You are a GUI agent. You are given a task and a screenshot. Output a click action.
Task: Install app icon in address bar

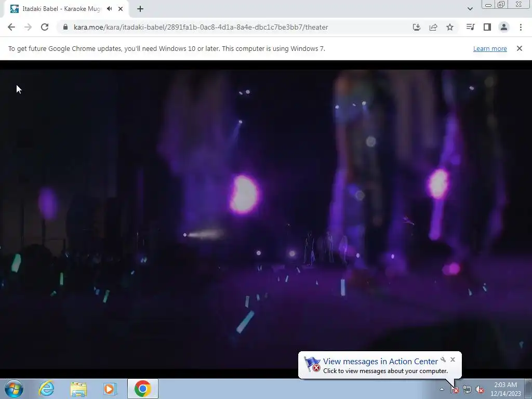[x=417, y=27]
